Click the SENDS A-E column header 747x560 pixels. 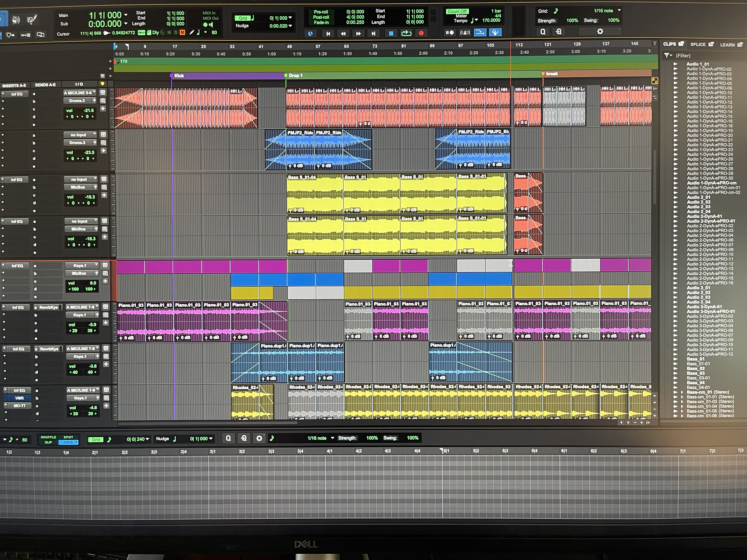click(45, 85)
